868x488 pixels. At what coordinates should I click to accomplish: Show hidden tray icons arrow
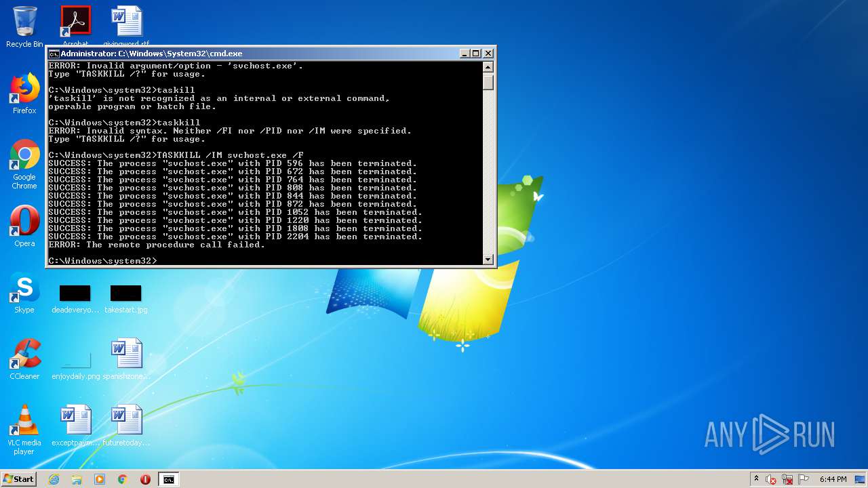click(x=756, y=479)
